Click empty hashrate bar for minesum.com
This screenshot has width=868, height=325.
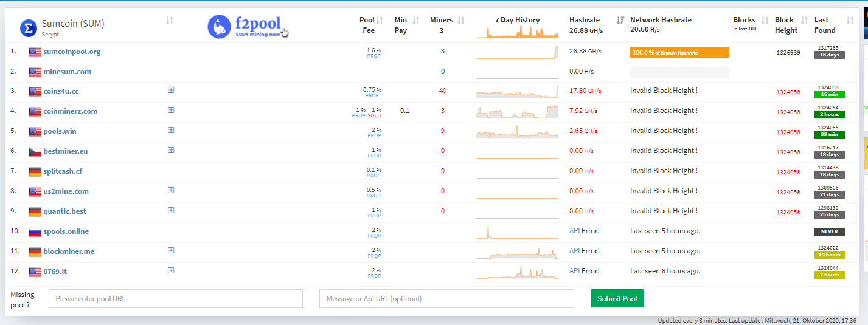point(679,72)
